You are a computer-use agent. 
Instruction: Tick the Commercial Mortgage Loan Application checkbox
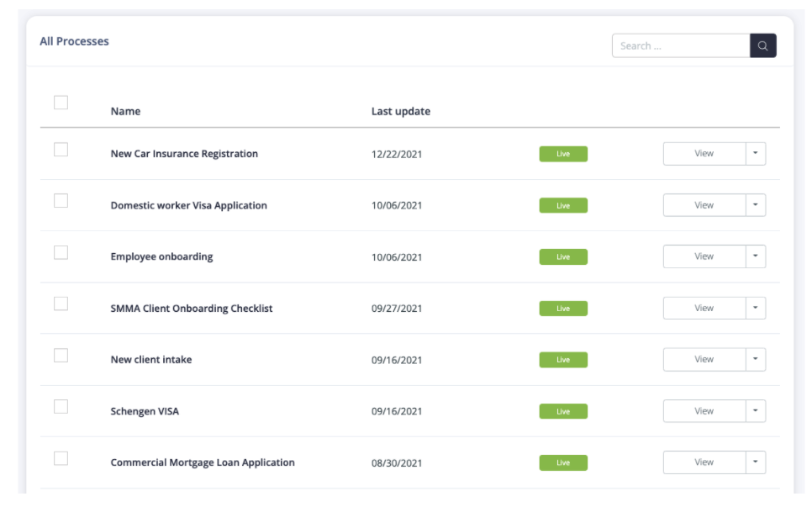point(61,458)
